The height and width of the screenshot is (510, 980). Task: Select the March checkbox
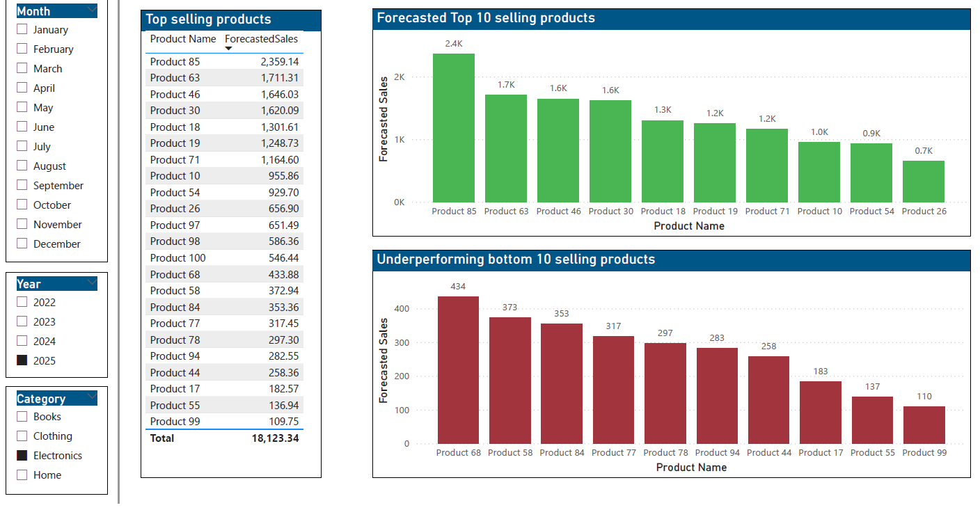(x=22, y=68)
